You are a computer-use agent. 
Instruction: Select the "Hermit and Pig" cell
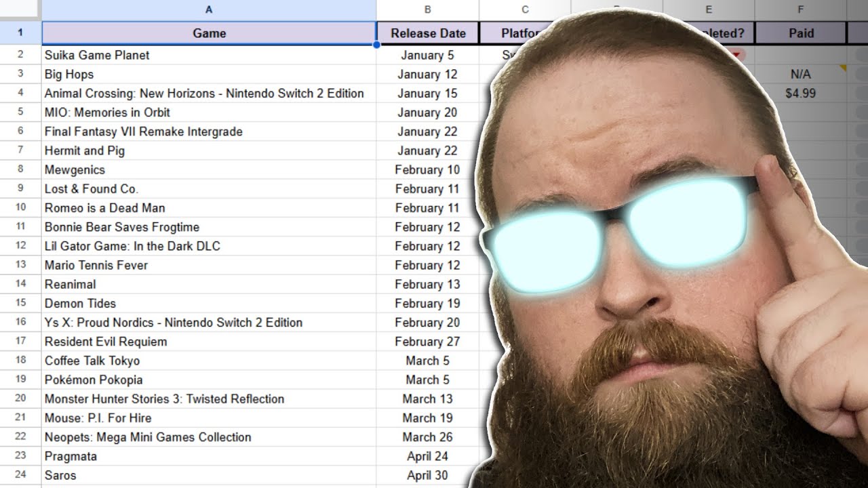209,150
